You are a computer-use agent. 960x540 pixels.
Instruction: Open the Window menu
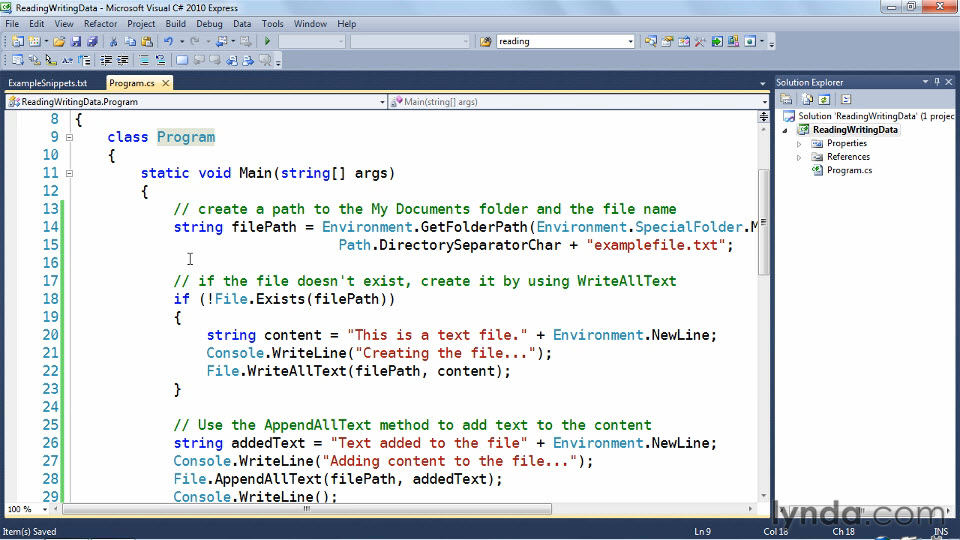click(310, 24)
